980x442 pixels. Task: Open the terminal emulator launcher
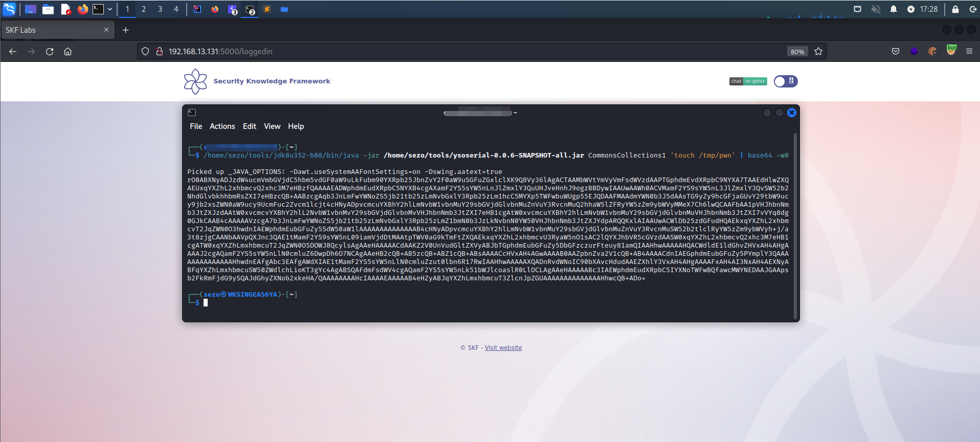(98, 9)
